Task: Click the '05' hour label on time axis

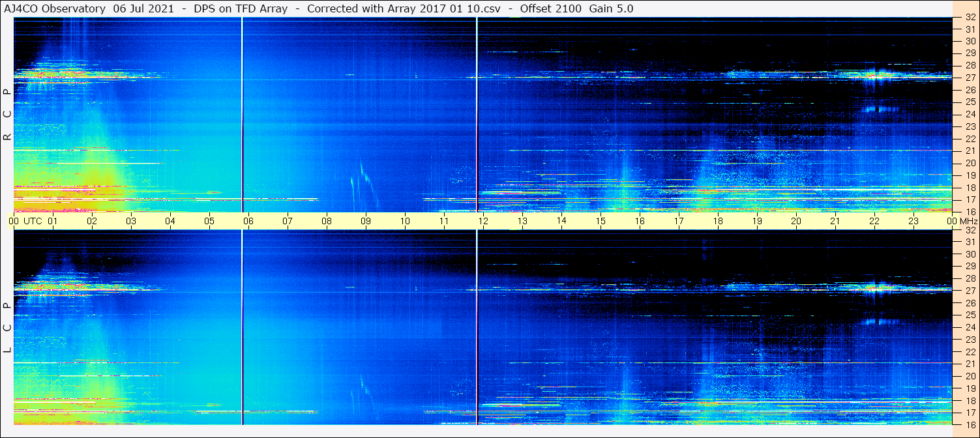Action: (x=209, y=221)
